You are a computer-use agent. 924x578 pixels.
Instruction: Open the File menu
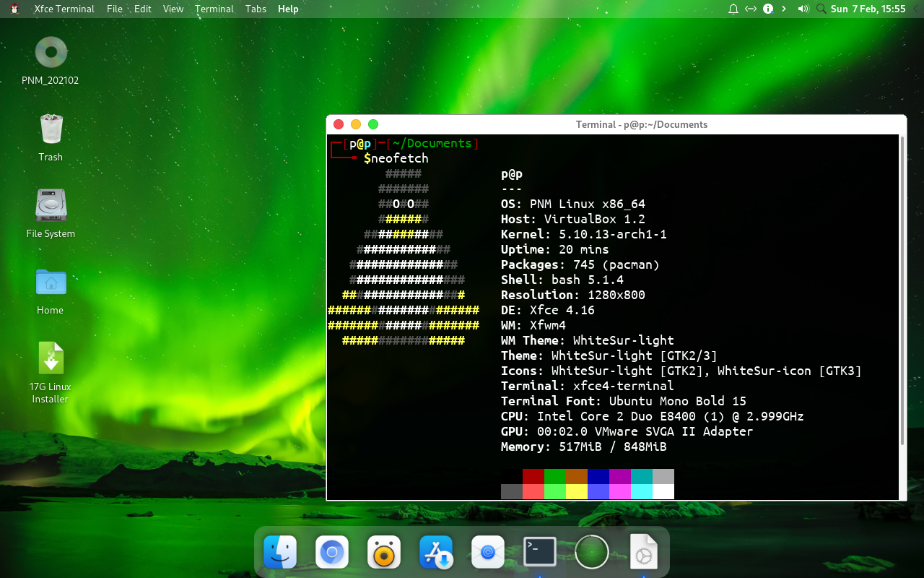click(115, 9)
